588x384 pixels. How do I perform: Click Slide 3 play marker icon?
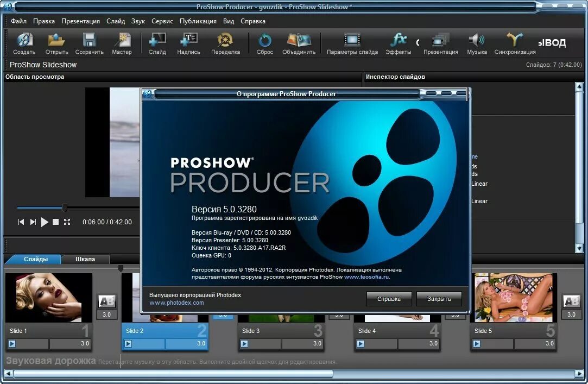(x=244, y=343)
